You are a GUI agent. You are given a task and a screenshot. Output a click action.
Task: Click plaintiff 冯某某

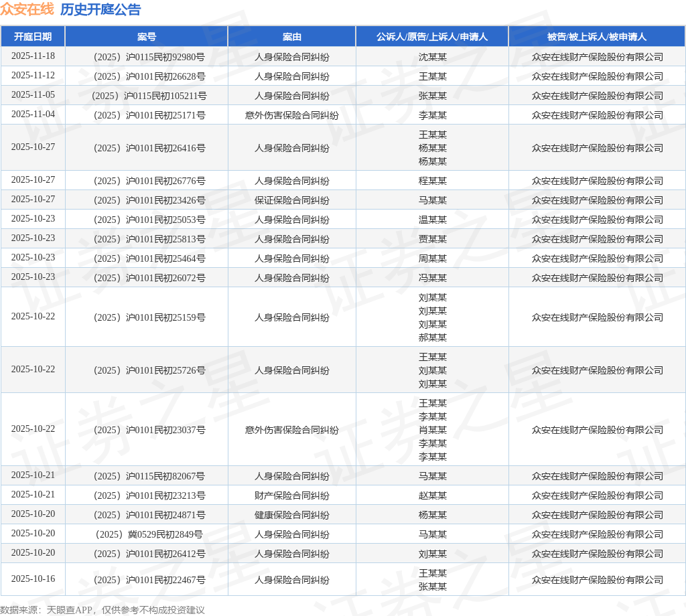pos(432,278)
